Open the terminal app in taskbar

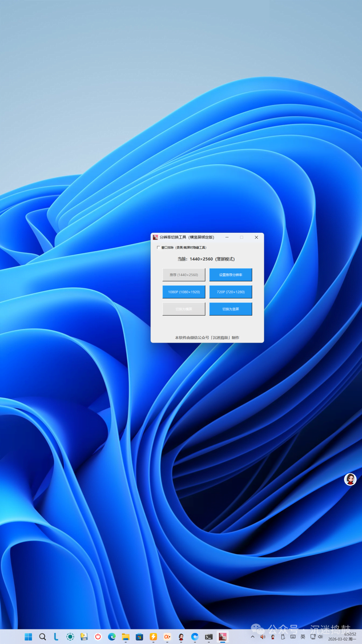[x=209, y=637]
